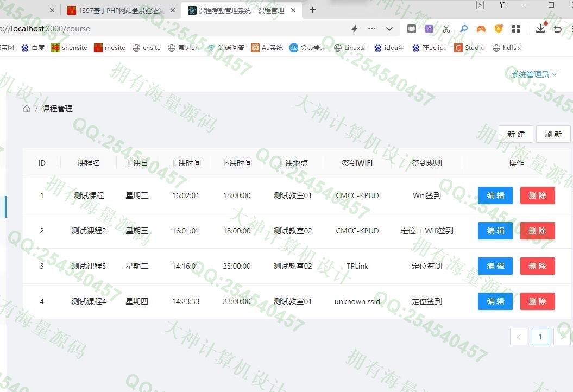Delete the 测试课程2 row
This screenshot has height=392, width=573.
point(538,231)
